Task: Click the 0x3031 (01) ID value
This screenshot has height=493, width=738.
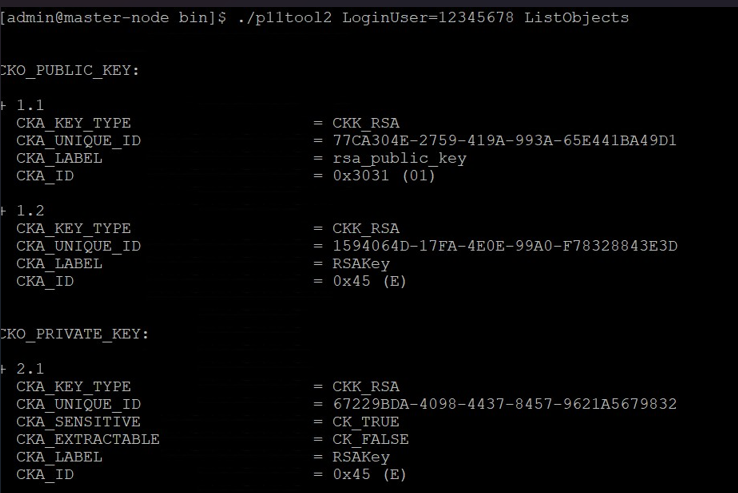Action: [384, 176]
